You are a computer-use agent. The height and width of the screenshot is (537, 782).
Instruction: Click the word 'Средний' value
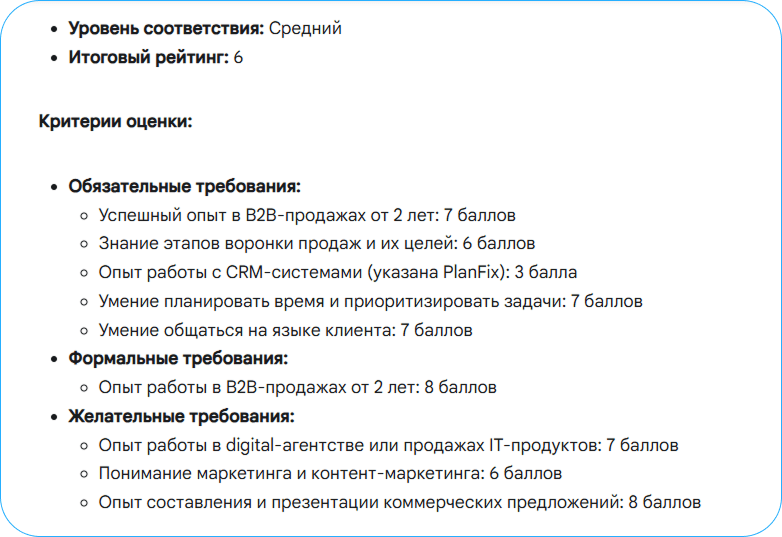(x=305, y=28)
